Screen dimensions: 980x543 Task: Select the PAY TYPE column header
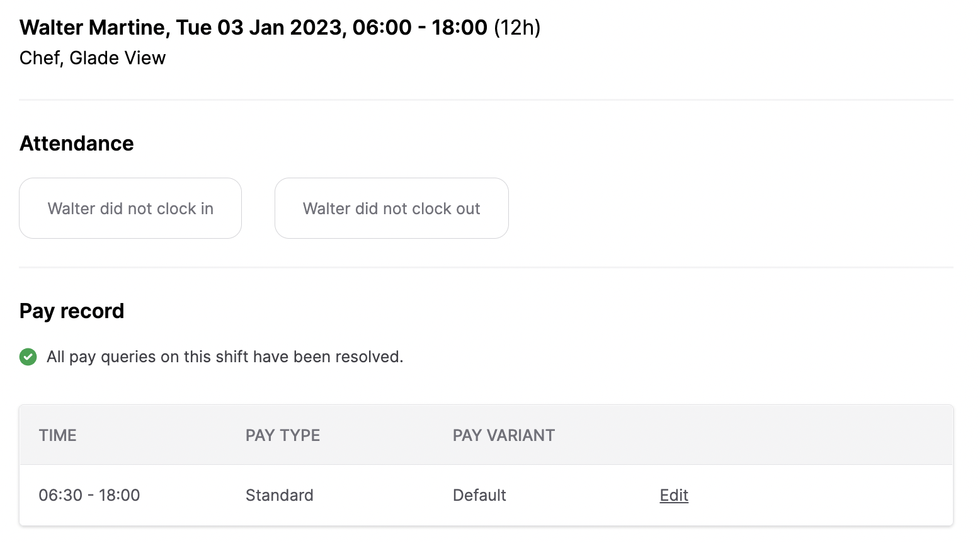coord(282,435)
